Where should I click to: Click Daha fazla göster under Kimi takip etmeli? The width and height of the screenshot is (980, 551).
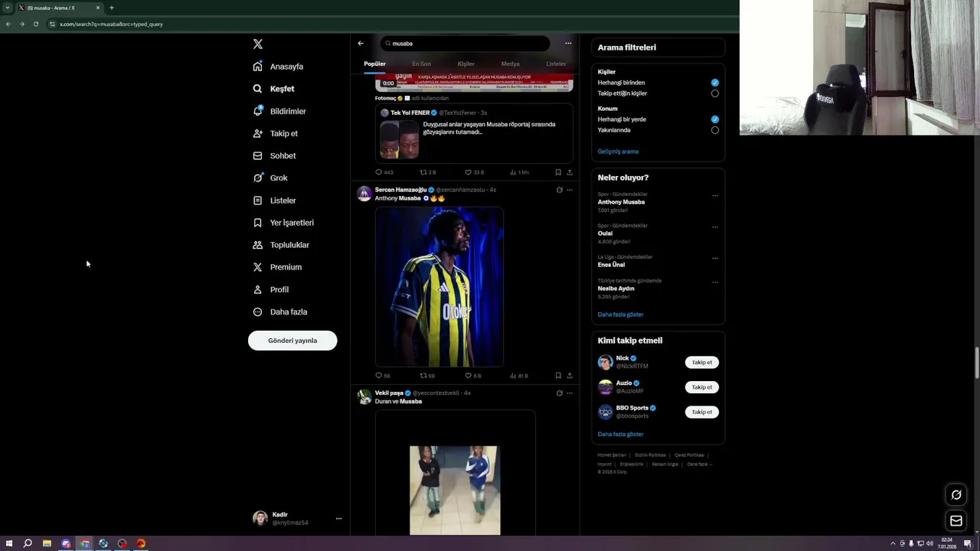620,435
